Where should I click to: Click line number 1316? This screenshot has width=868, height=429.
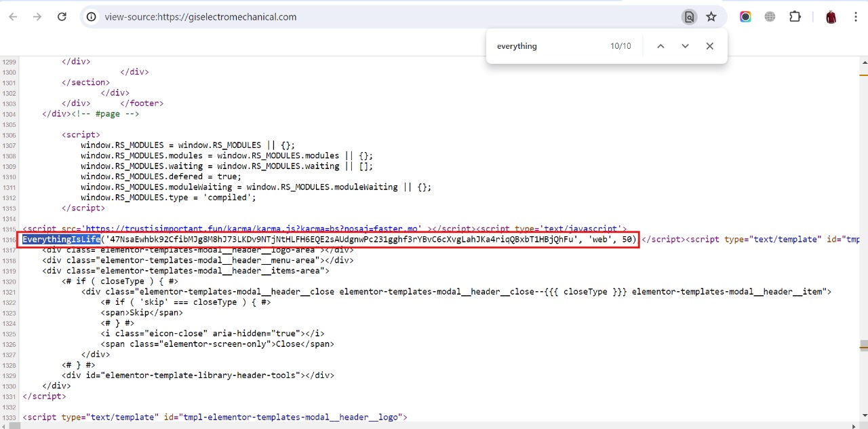click(9, 240)
